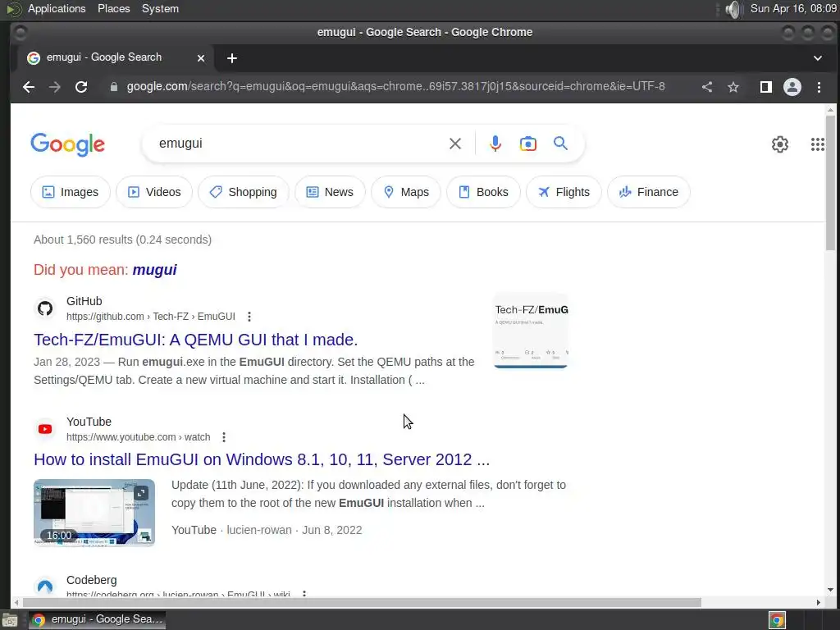Switch to Flights results
840x630 pixels.
pyautogui.click(x=564, y=192)
